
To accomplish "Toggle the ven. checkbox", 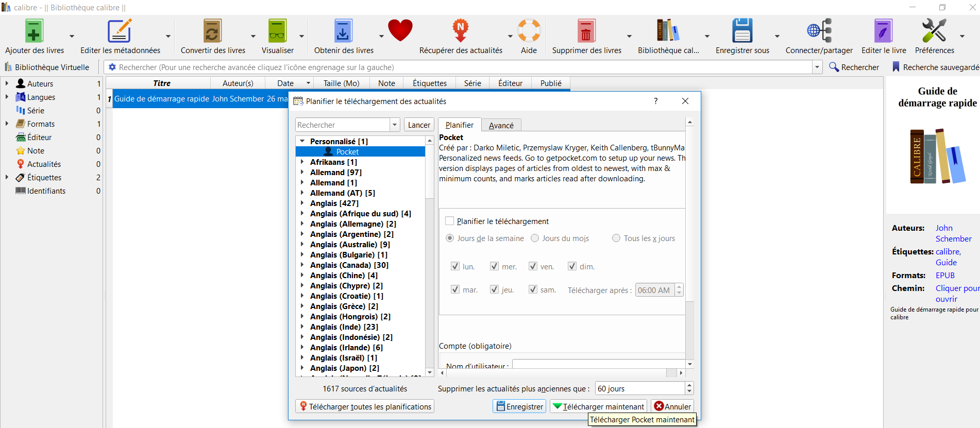I will [x=533, y=266].
